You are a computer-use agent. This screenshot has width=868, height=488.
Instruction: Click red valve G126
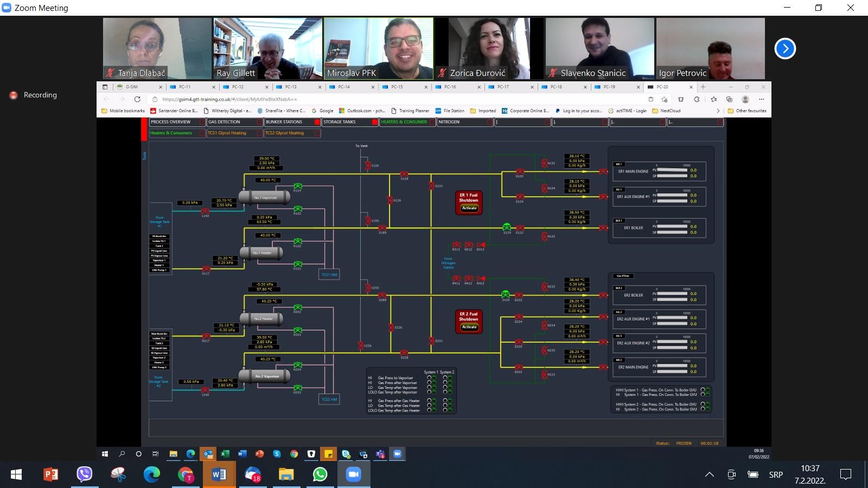coord(390,200)
